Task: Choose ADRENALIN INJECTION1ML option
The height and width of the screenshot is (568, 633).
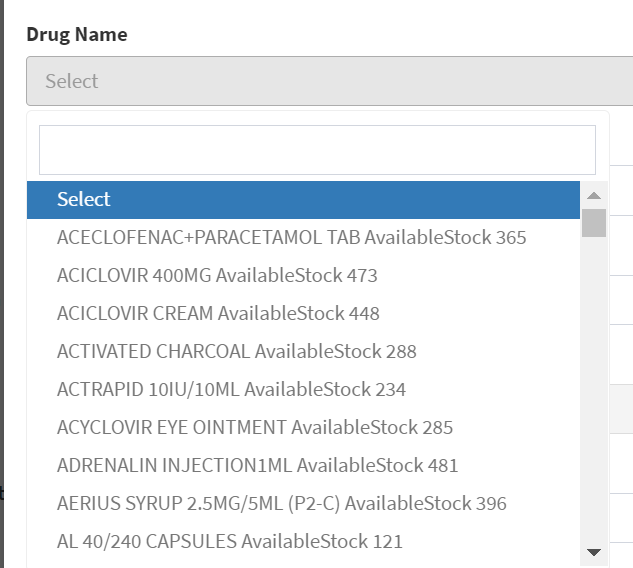Action: click(303, 465)
